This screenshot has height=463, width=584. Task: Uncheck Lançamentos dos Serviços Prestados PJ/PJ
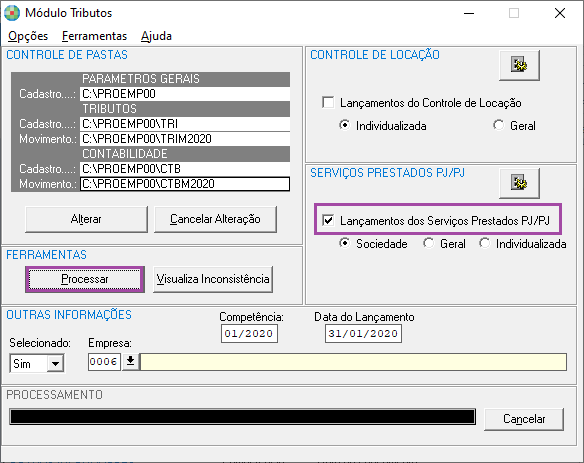click(x=328, y=220)
